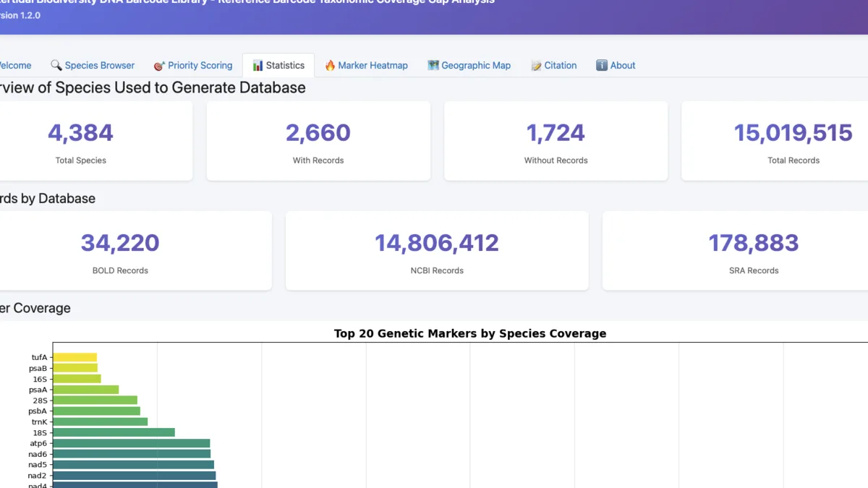Click the atp6 axis label
The image size is (868, 488).
(38, 443)
